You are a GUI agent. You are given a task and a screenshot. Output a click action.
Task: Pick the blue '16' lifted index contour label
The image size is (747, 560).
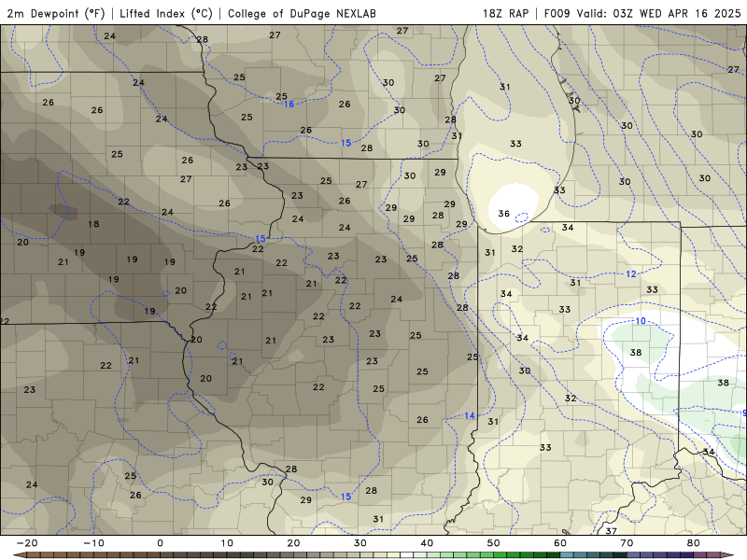pyautogui.click(x=289, y=105)
